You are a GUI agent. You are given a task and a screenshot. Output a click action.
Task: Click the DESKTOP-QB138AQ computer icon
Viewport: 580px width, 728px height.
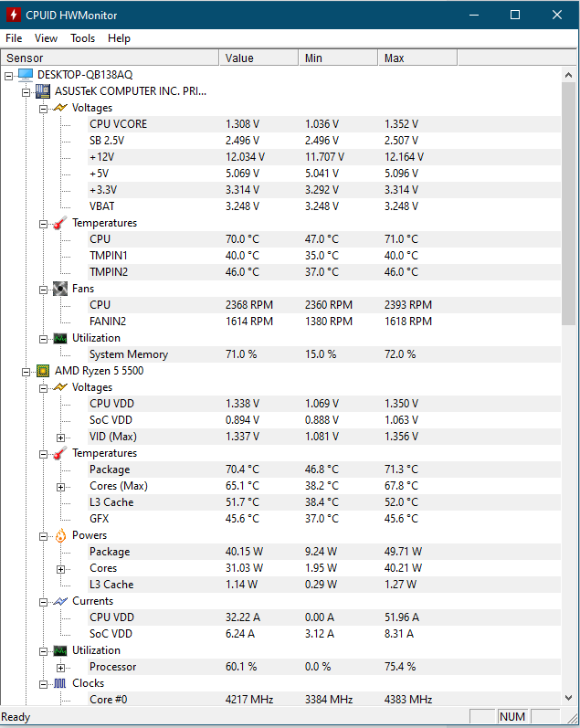pyautogui.click(x=26, y=75)
